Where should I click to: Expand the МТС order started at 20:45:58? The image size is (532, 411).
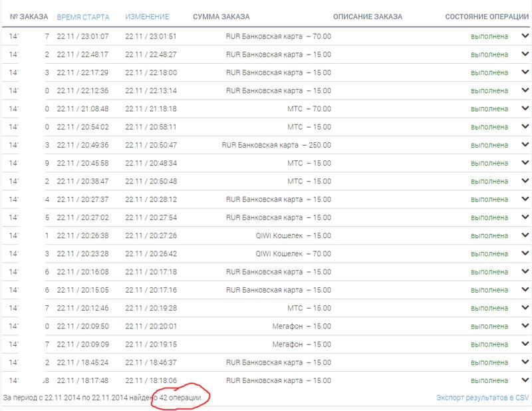(525, 162)
